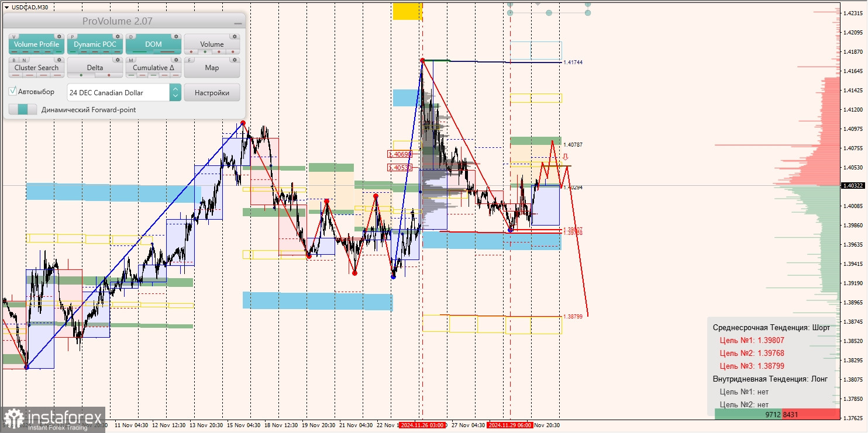Minimize the ProVolume 2.07 panel
The width and height of the screenshot is (868, 433).
click(x=238, y=23)
